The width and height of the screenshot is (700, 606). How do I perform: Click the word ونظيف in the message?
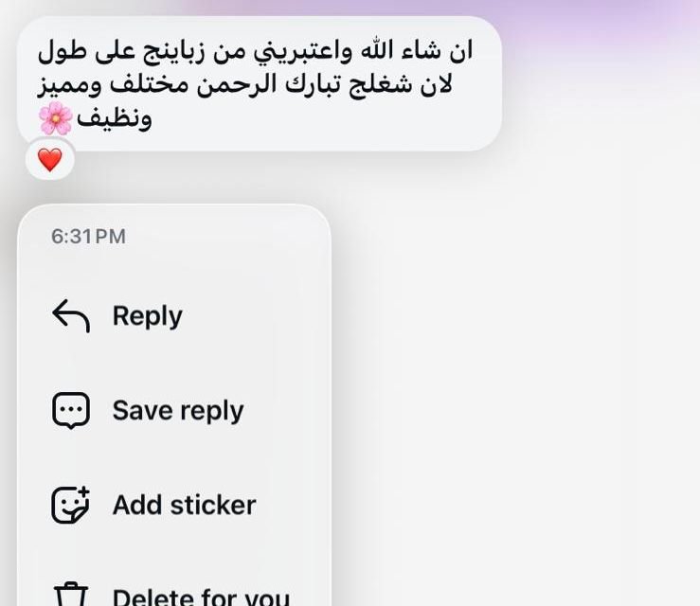coord(115,118)
